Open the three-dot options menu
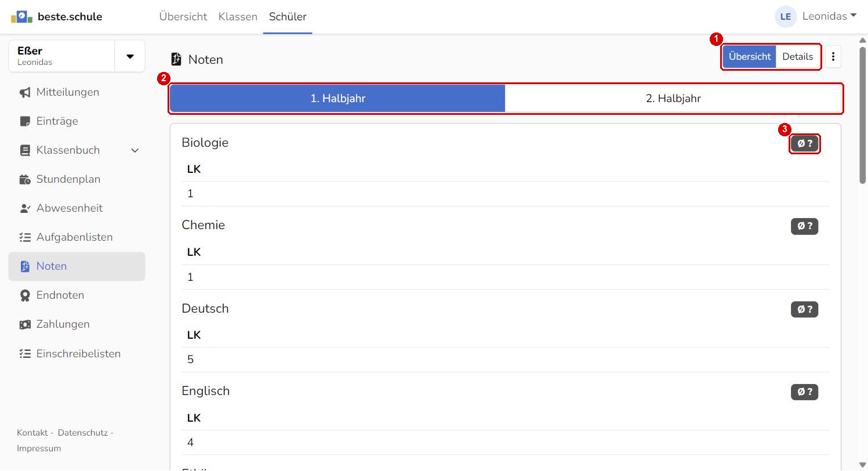Image resolution: width=868 pixels, height=471 pixels. point(833,57)
